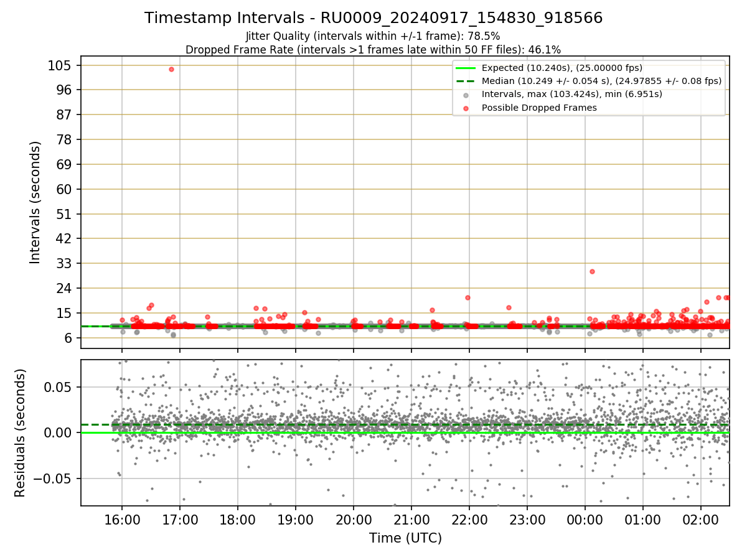The width and height of the screenshot is (747, 560).
Task: Click the y-axis tick label '87'
Action: click(63, 114)
